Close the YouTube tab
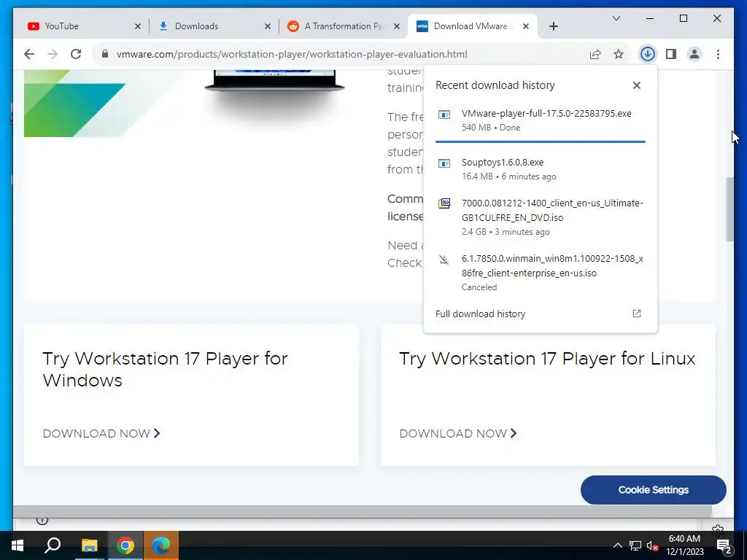The width and height of the screenshot is (747, 560). 138,27
